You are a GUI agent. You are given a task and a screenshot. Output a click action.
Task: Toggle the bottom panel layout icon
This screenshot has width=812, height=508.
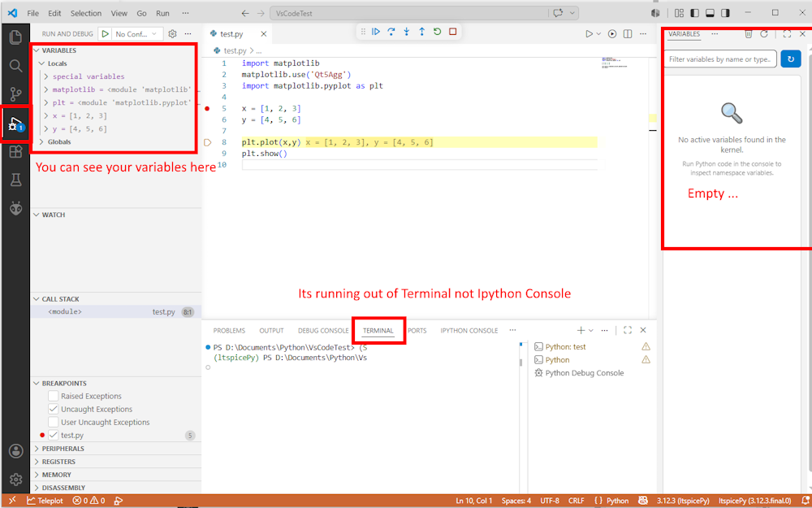point(710,13)
